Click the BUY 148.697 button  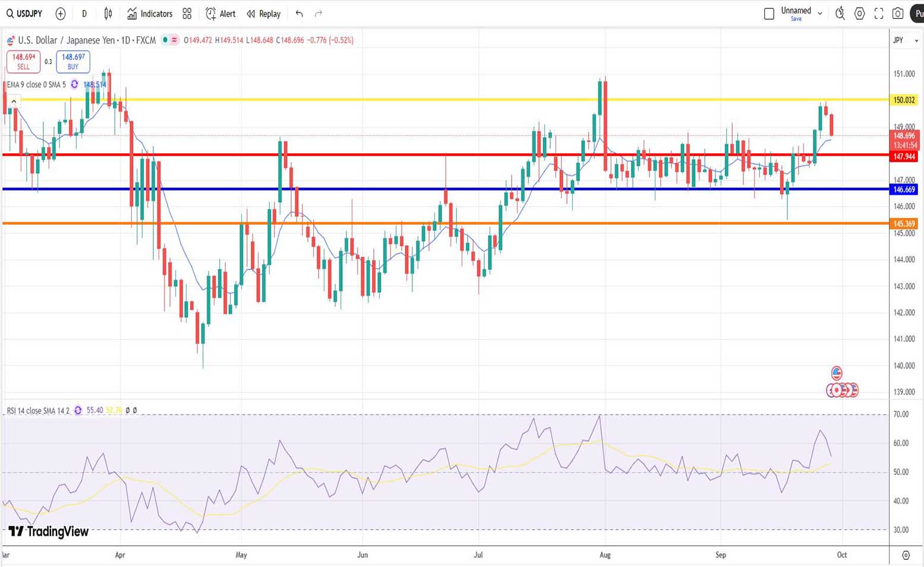click(x=73, y=62)
